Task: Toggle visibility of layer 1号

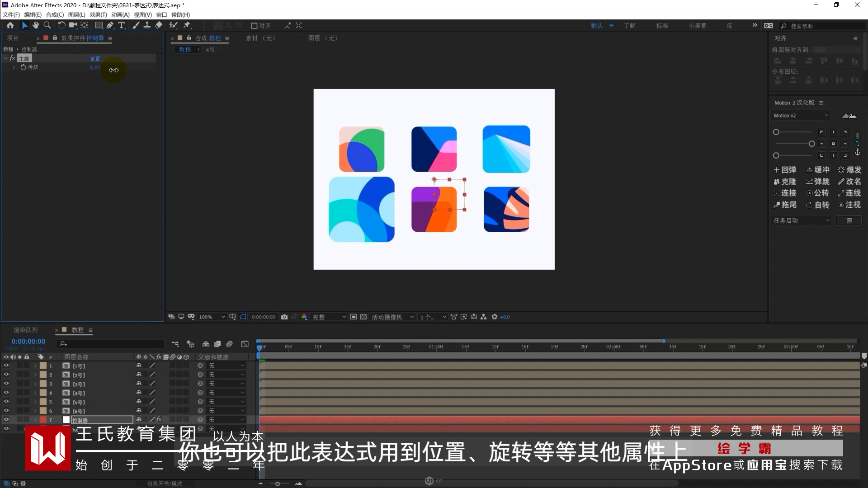Action: [6, 366]
